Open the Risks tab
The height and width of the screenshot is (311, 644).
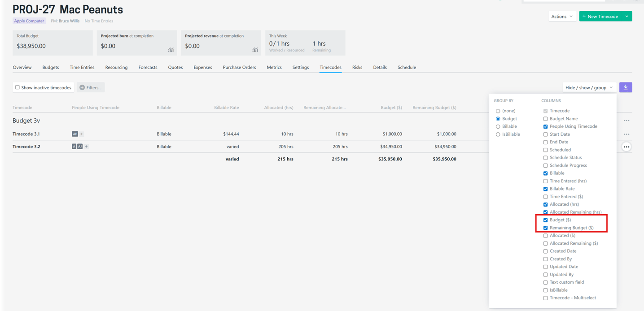coord(357,67)
